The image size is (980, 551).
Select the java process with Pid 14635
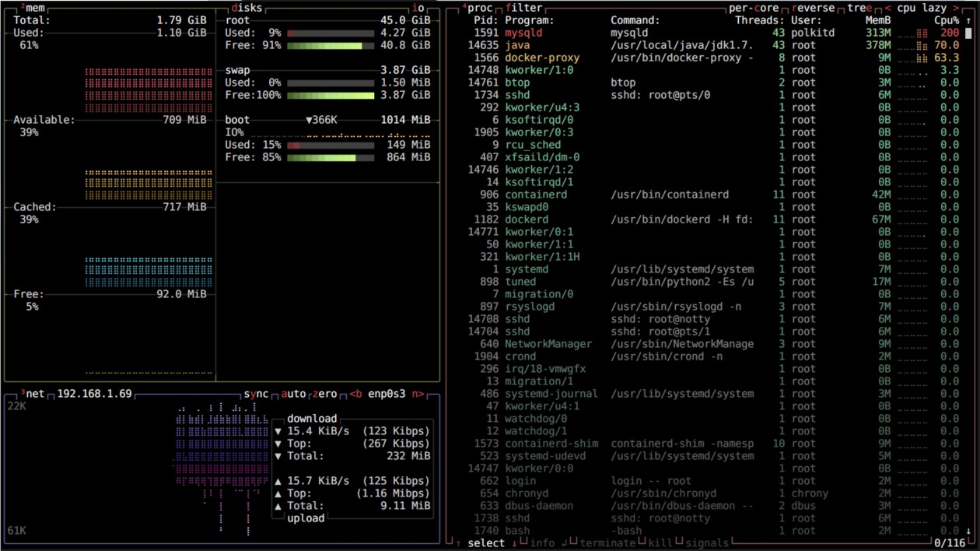(x=713, y=45)
